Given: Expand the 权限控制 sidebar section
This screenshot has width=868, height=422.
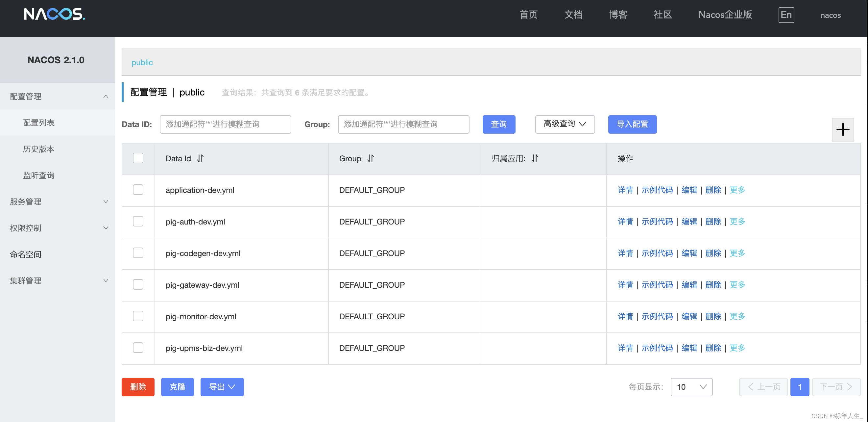Looking at the screenshot, I should [57, 228].
